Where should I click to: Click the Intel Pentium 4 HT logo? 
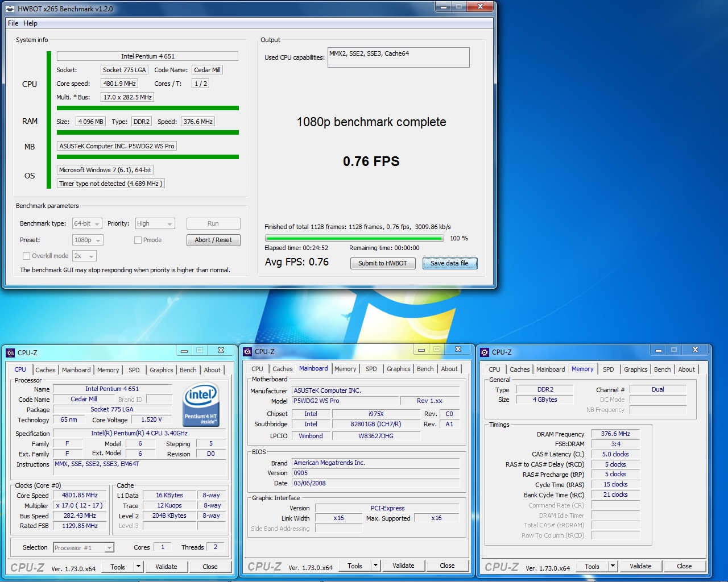[x=201, y=405]
